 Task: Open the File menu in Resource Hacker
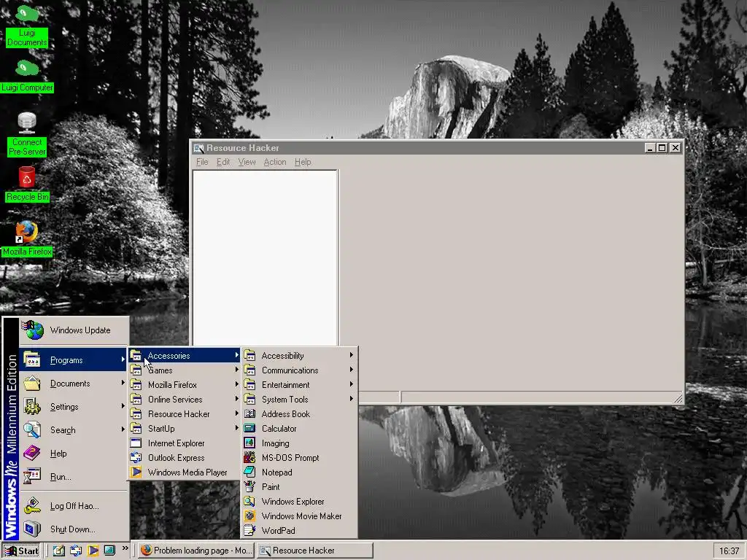point(202,162)
